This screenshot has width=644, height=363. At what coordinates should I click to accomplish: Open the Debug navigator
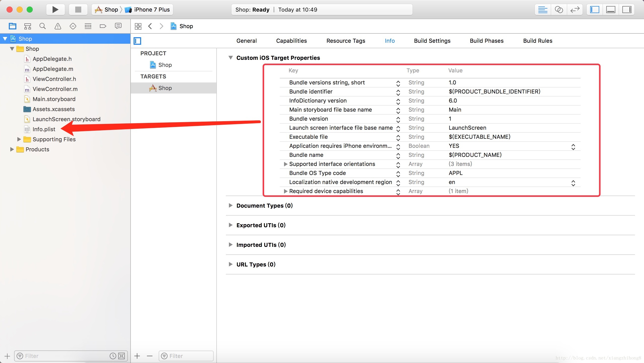(x=88, y=26)
